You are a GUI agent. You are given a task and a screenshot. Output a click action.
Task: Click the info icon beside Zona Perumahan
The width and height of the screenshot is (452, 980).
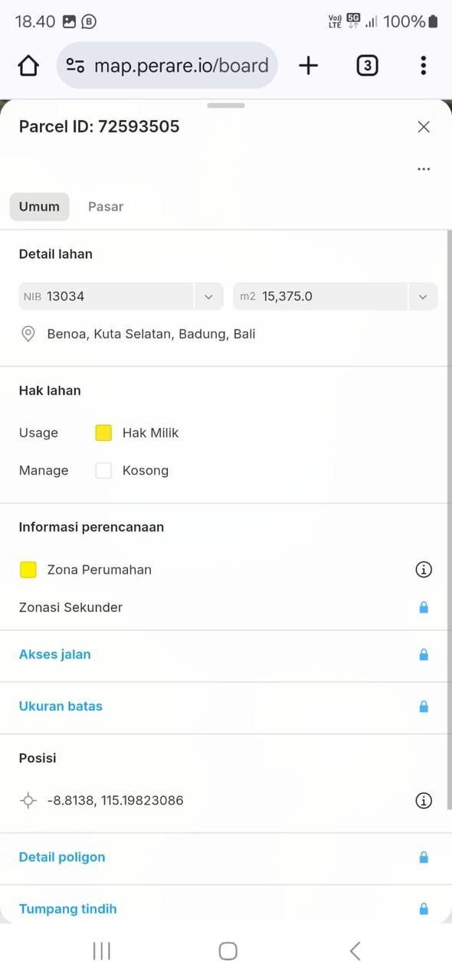click(x=424, y=570)
